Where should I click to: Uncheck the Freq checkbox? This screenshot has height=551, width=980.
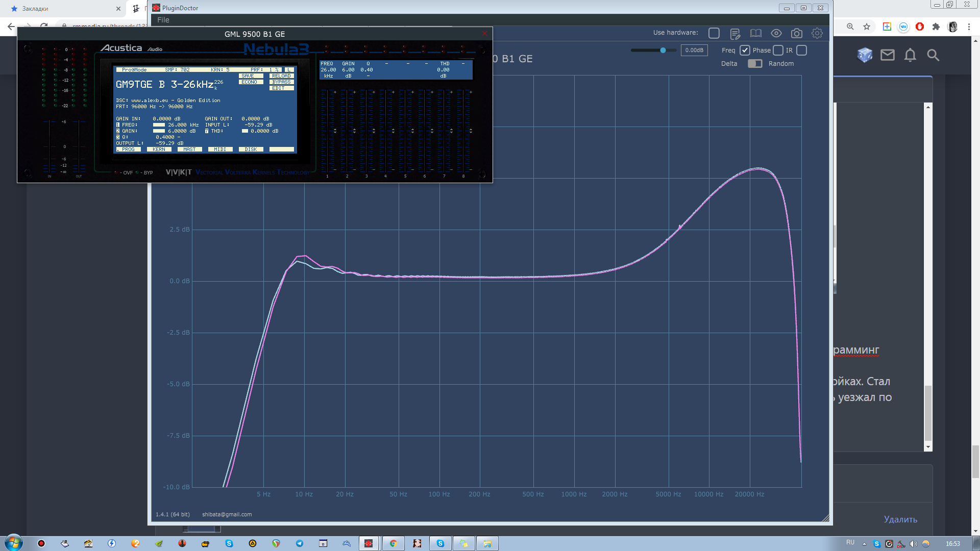(x=745, y=51)
